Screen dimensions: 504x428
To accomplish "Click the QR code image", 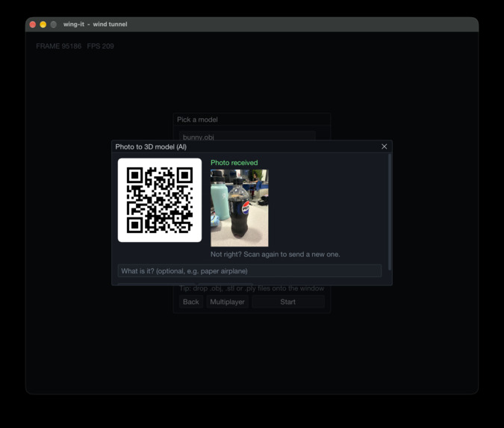I will [x=160, y=200].
